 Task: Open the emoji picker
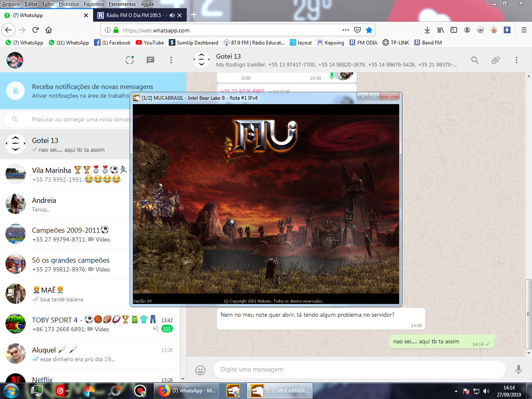pyautogui.click(x=200, y=370)
